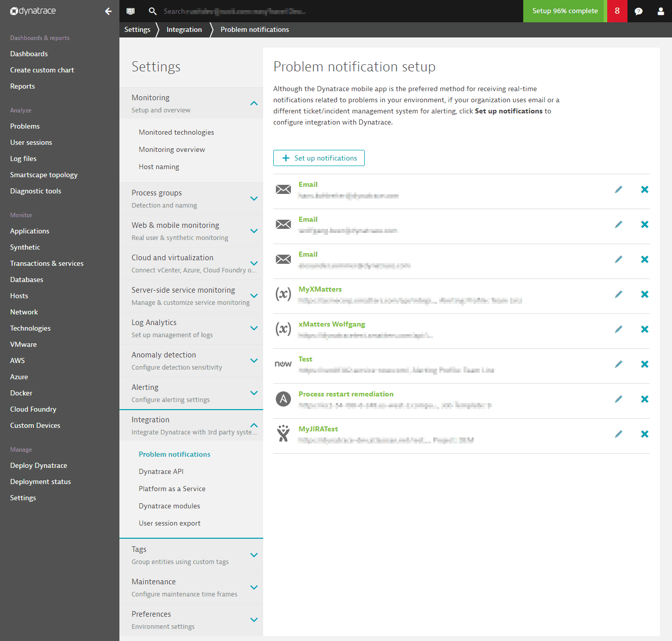Click the Ansible icon for Process restart remediation

pos(283,399)
